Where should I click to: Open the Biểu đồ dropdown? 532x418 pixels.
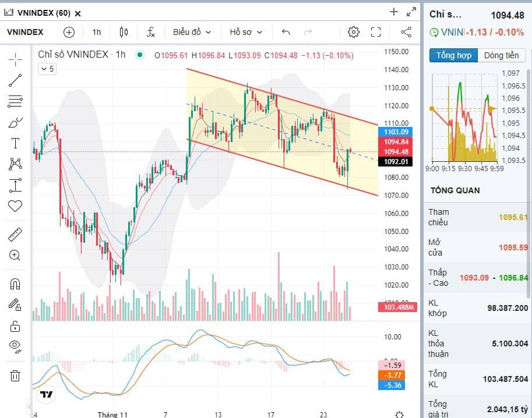pos(192,32)
